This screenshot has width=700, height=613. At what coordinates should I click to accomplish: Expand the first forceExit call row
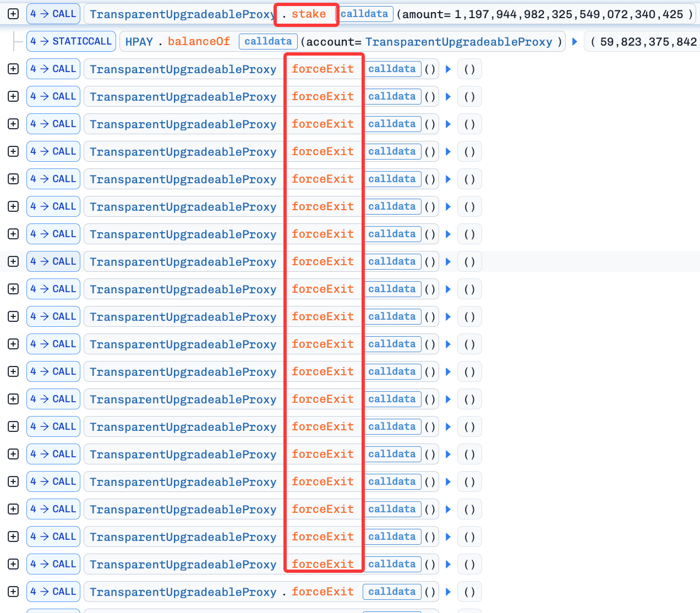pyautogui.click(x=13, y=69)
